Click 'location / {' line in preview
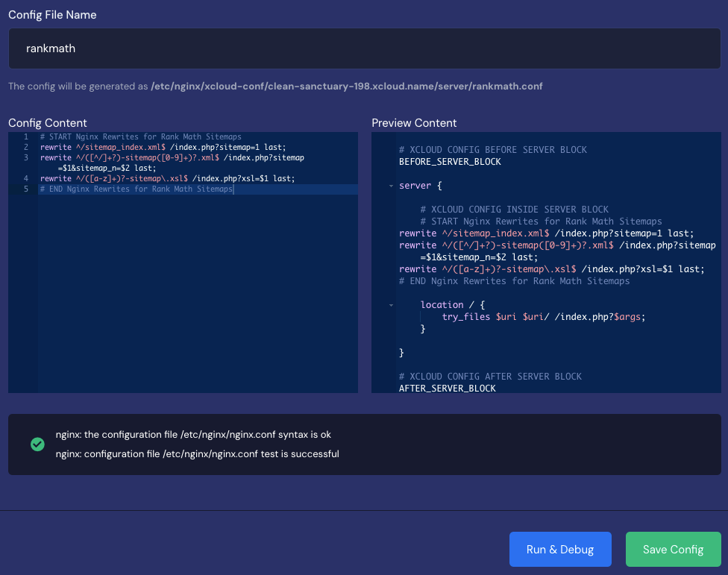The image size is (728, 575). pos(453,305)
